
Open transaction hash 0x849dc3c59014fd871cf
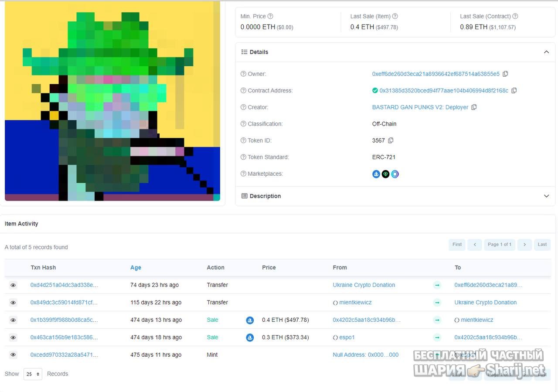(x=64, y=303)
